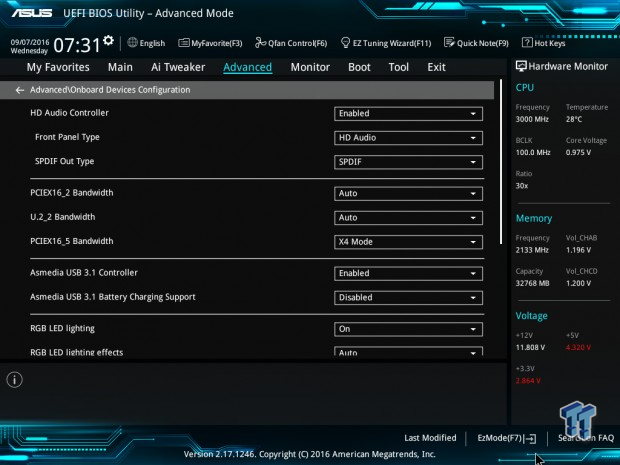Select the RGB LED lighting effects label
The image size is (620, 465).
pos(77,352)
